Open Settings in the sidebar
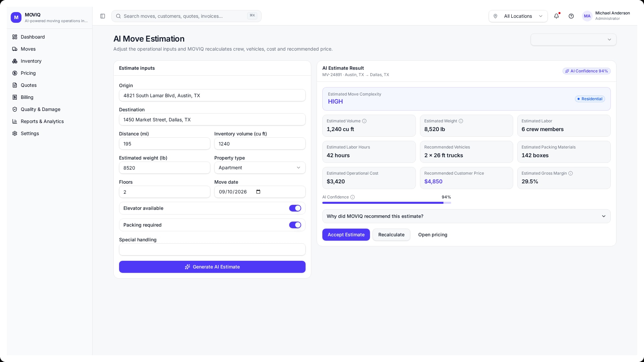This screenshot has width=644, height=362. (x=49, y=133)
